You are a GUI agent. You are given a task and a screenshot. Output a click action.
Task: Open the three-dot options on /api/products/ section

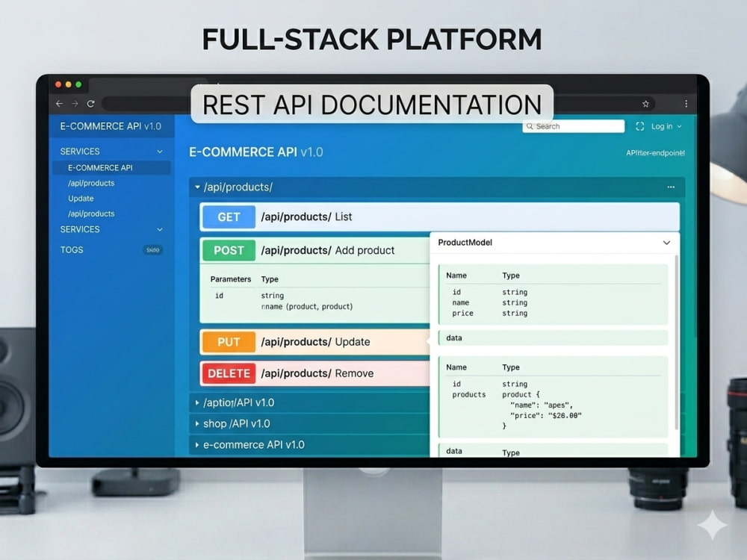(671, 187)
